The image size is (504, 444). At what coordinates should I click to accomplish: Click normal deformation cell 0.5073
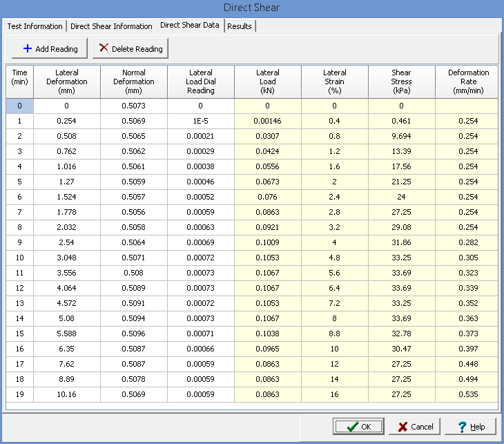134,106
